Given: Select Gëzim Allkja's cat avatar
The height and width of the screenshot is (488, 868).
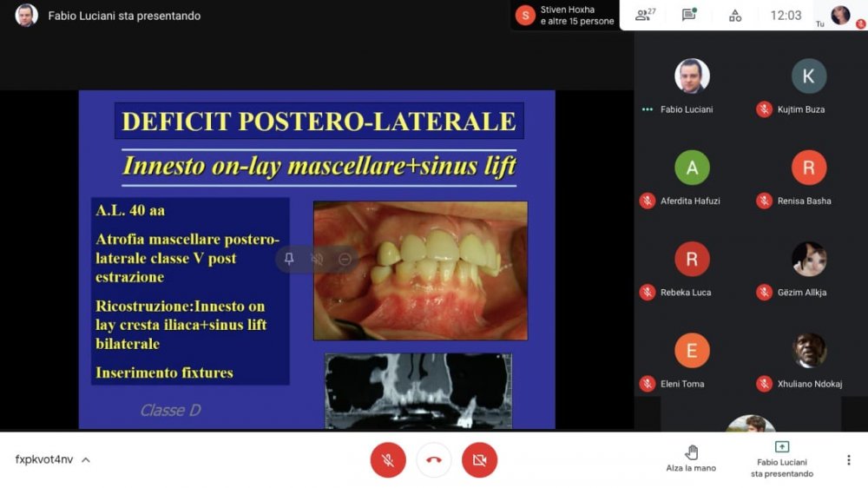Looking at the screenshot, I should (x=809, y=259).
